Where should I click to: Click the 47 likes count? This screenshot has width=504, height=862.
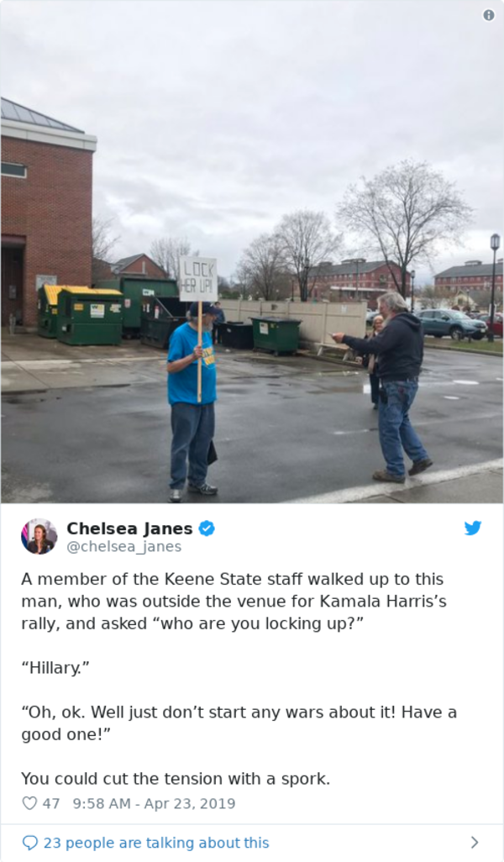click(51, 803)
